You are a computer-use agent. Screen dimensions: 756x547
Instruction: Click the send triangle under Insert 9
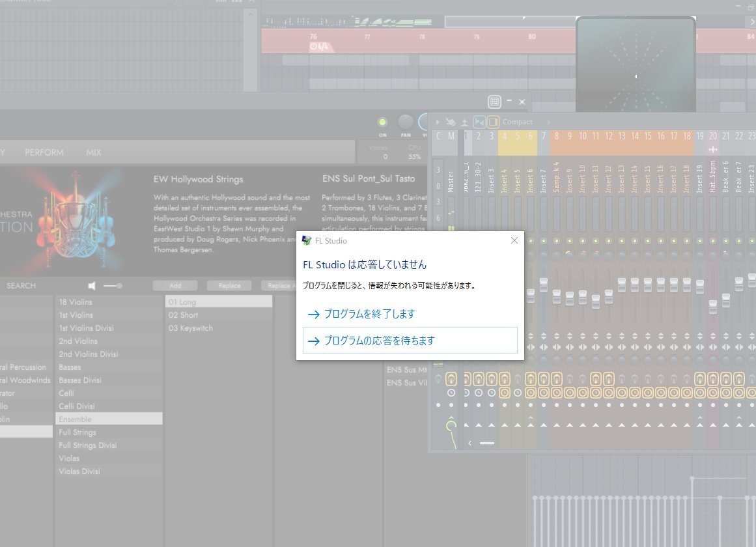click(x=570, y=425)
